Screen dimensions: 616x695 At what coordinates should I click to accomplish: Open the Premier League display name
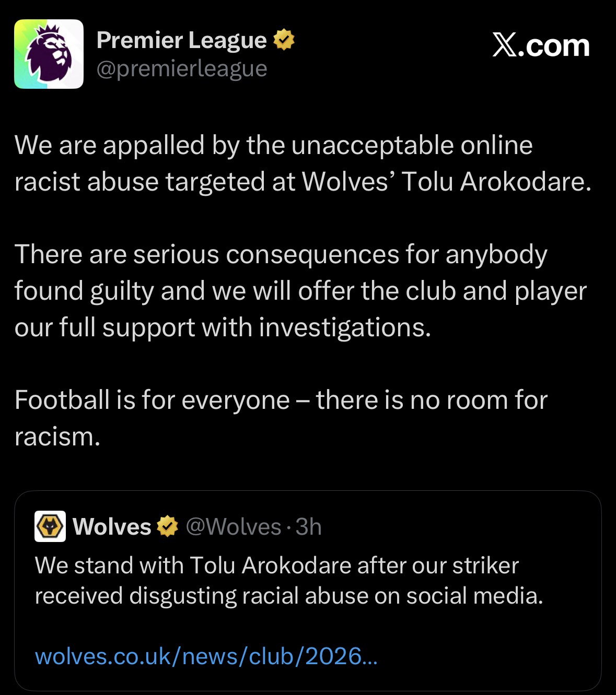[181, 40]
